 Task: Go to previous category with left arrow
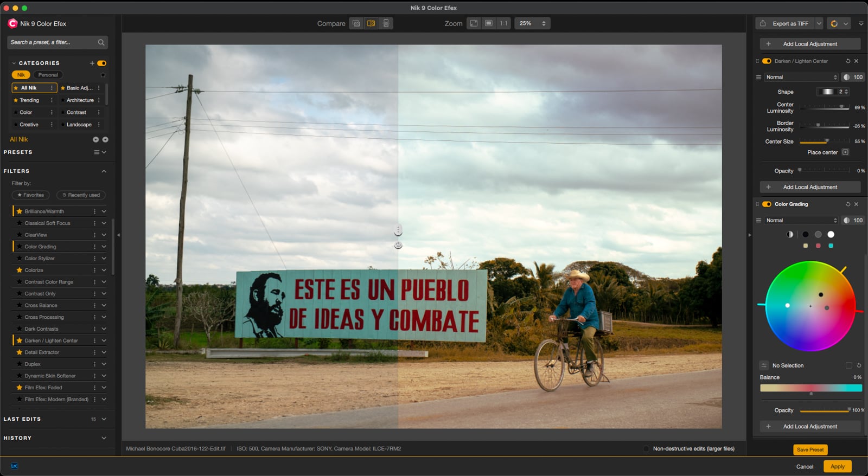coord(95,139)
